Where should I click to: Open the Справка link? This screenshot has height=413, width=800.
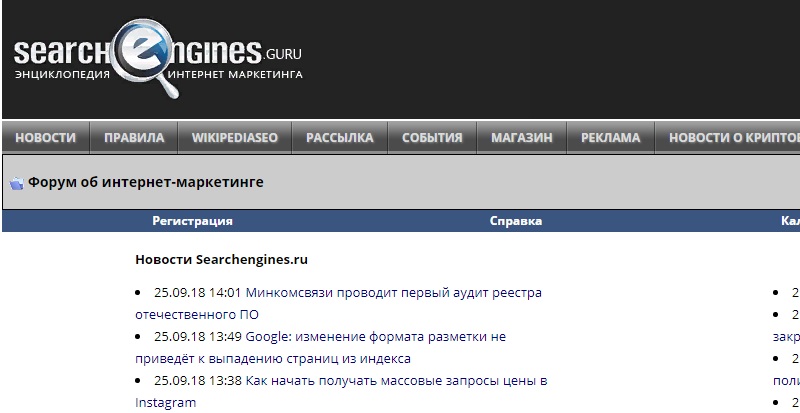(516, 221)
